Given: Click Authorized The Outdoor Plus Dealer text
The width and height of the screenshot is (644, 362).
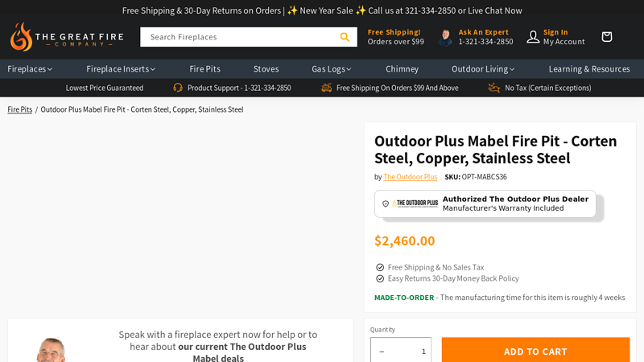Looking at the screenshot, I should coord(515,199).
